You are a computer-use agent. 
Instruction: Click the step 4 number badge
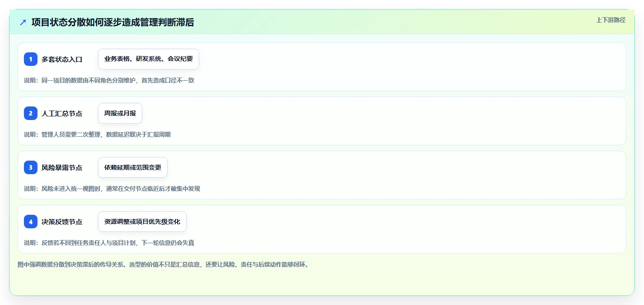tap(31, 222)
